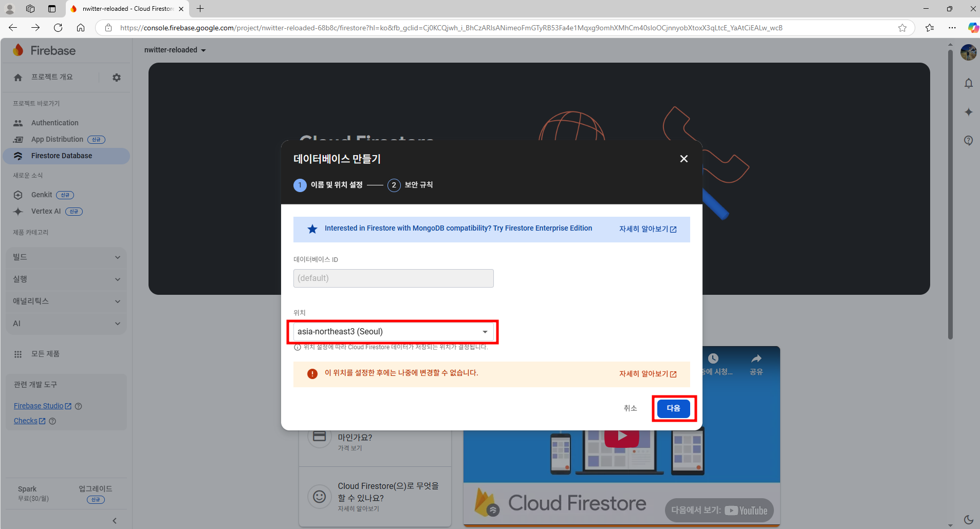980x529 pixels.
Task: Select step 2 보안 규칙
Action: click(410, 185)
